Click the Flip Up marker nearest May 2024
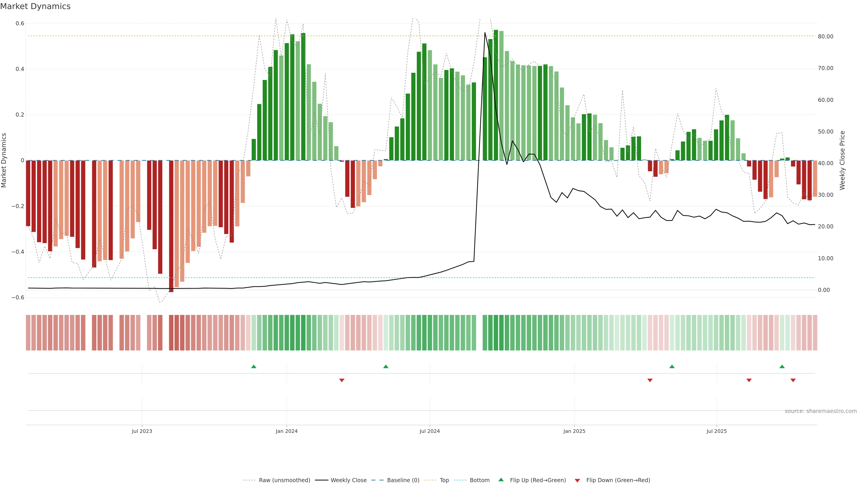 pyautogui.click(x=386, y=366)
